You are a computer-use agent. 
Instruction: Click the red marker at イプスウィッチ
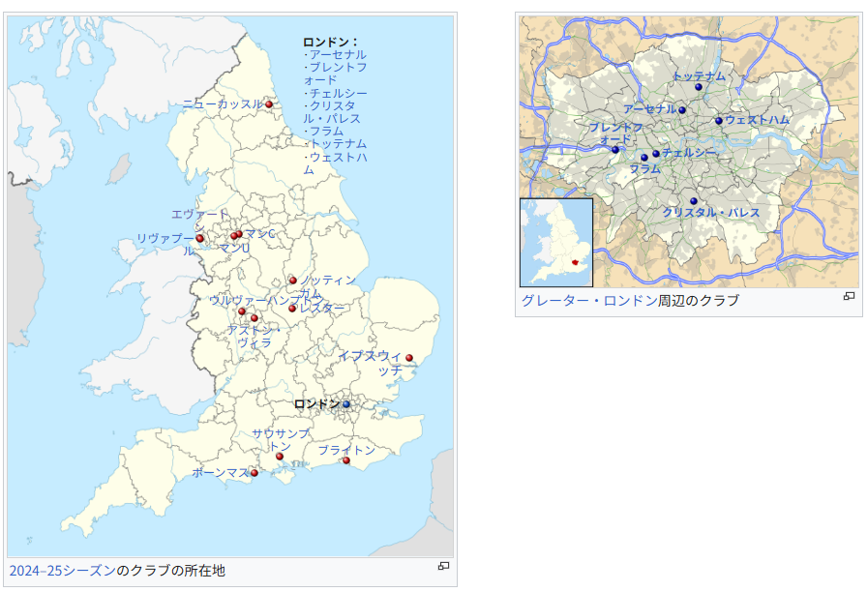pyautogui.click(x=409, y=358)
